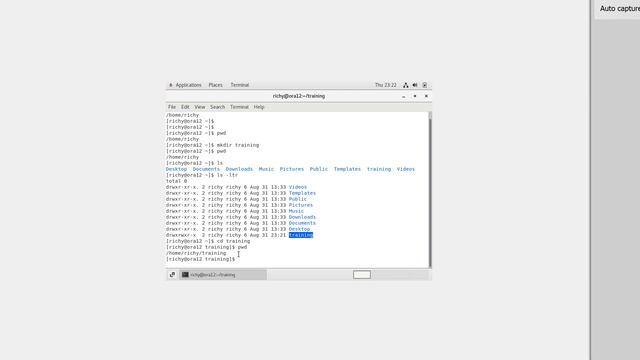Click the 'ls -ltr' command line
This screenshot has height=360, width=640.
tap(202, 175)
